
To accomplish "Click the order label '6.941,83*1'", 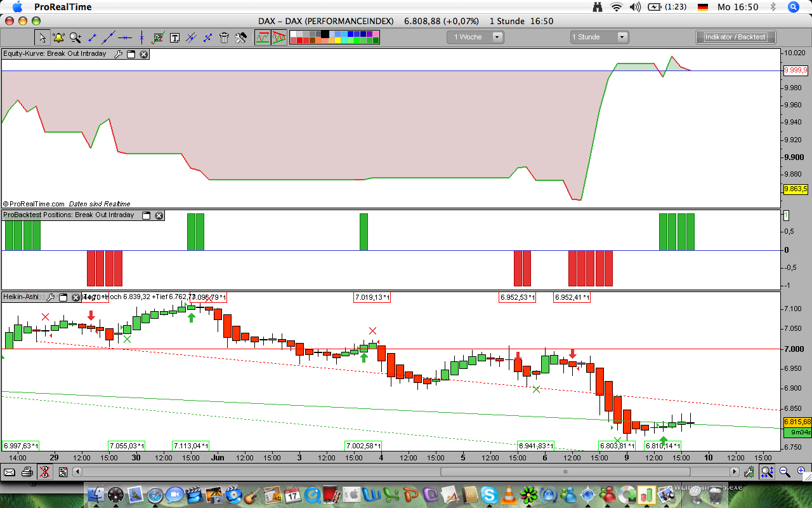I will point(536,446).
